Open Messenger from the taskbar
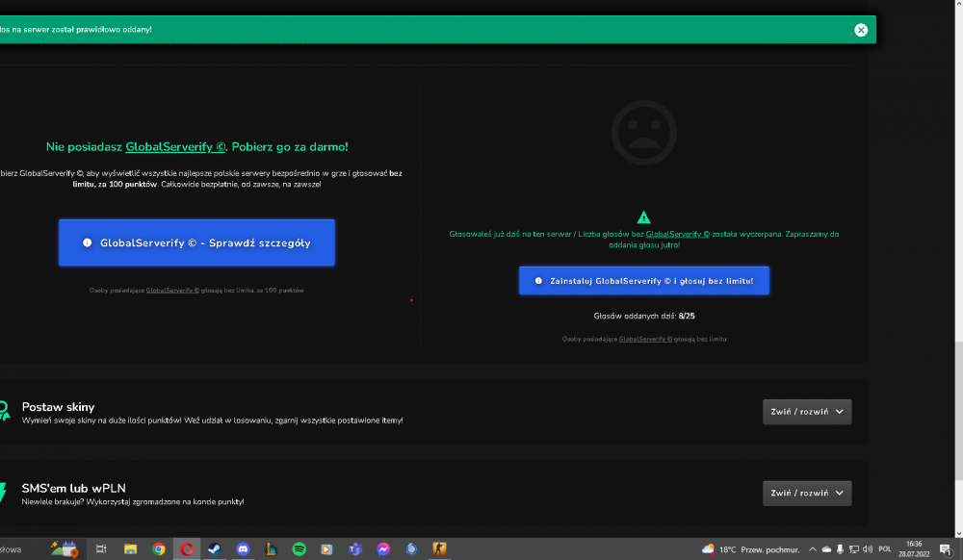 (x=383, y=549)
